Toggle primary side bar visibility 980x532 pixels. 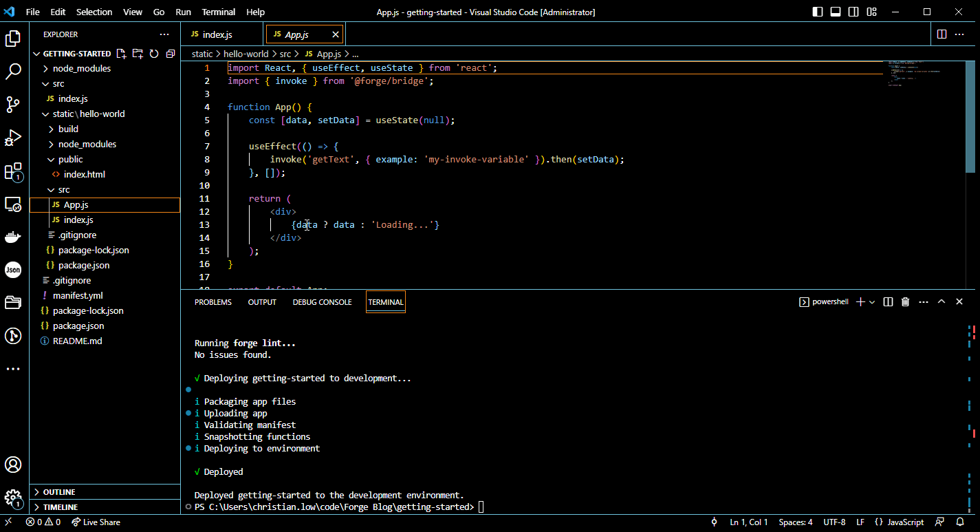817,12
